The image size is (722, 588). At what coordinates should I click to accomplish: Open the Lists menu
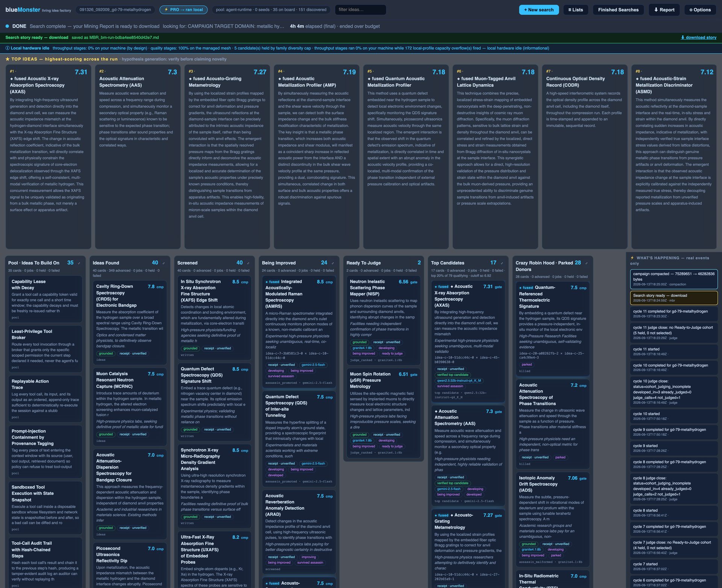[575, 10]
